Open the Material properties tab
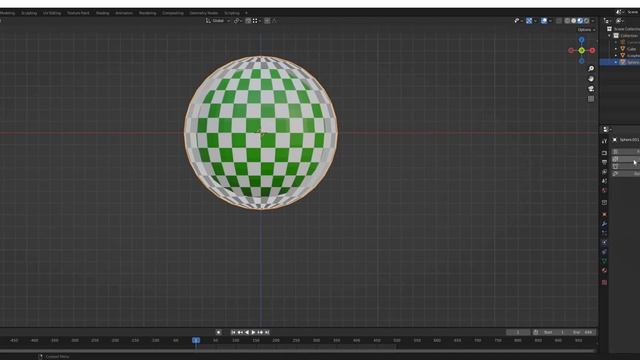The image size is (640, 360). coord(604,270)
